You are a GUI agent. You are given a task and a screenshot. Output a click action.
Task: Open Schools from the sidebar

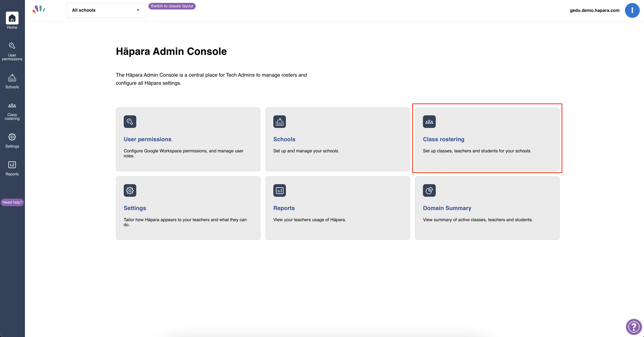coord(12,81)
